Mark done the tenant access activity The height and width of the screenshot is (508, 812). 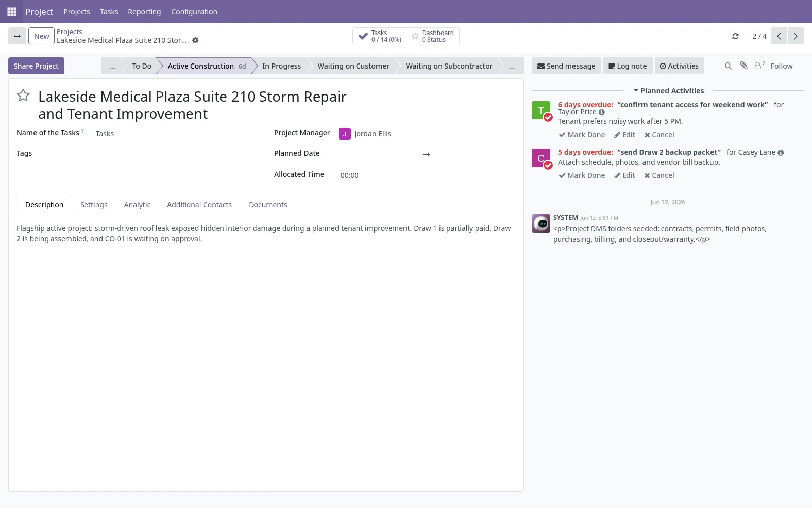(x=582, y=135)
